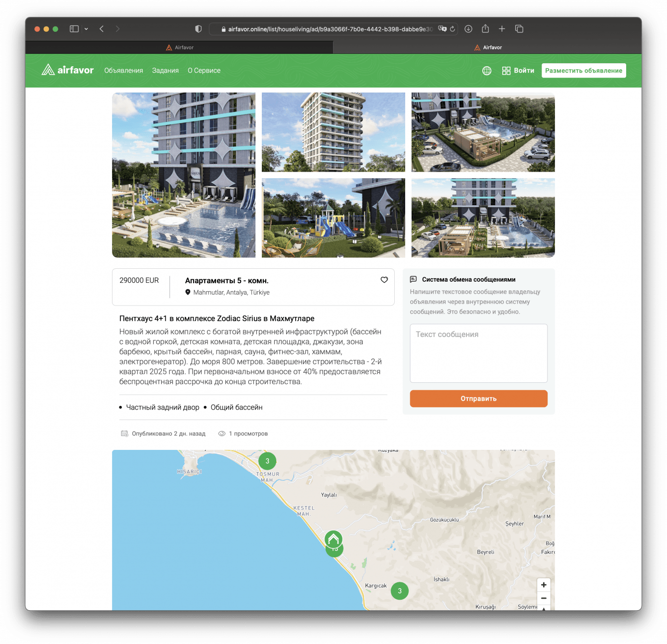Go forward with the browser arrow
667x644 pixels.
click(x=117, y=29)
